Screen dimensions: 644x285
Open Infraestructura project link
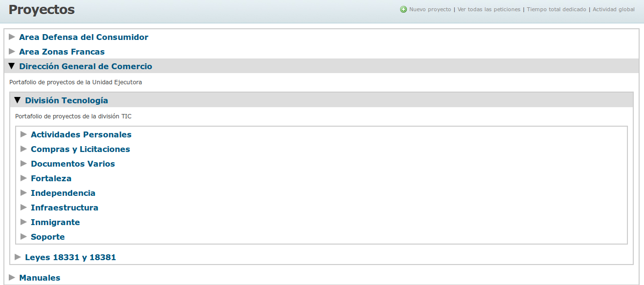tap(65, 208)
